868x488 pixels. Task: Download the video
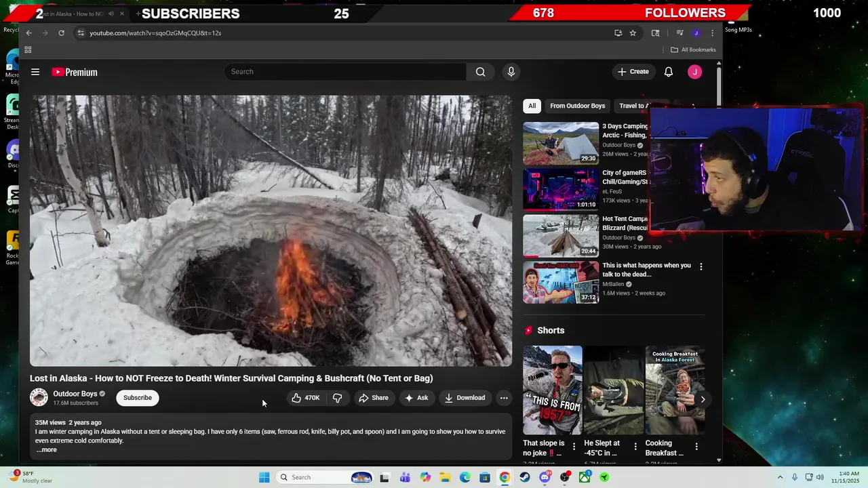[465, 398]
